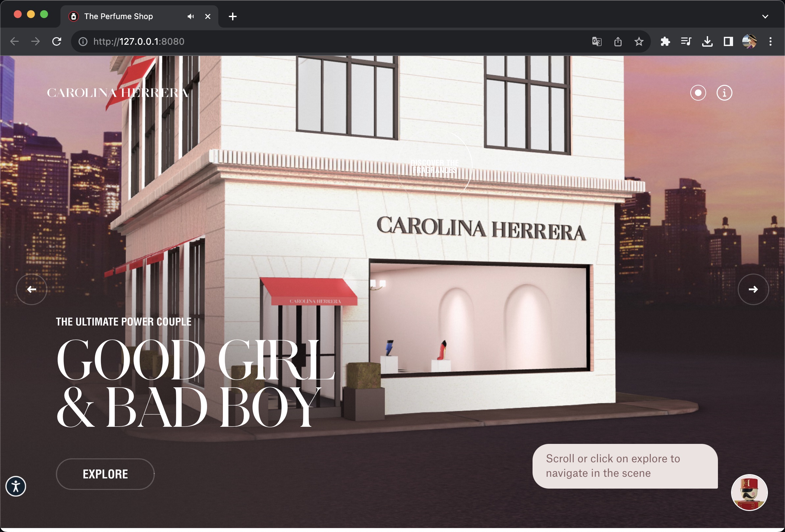The height and width of the screenshot is (532, 785).
Task: Mute the tab audio icon
Action: pyautogui.click(x=191, y=16)
